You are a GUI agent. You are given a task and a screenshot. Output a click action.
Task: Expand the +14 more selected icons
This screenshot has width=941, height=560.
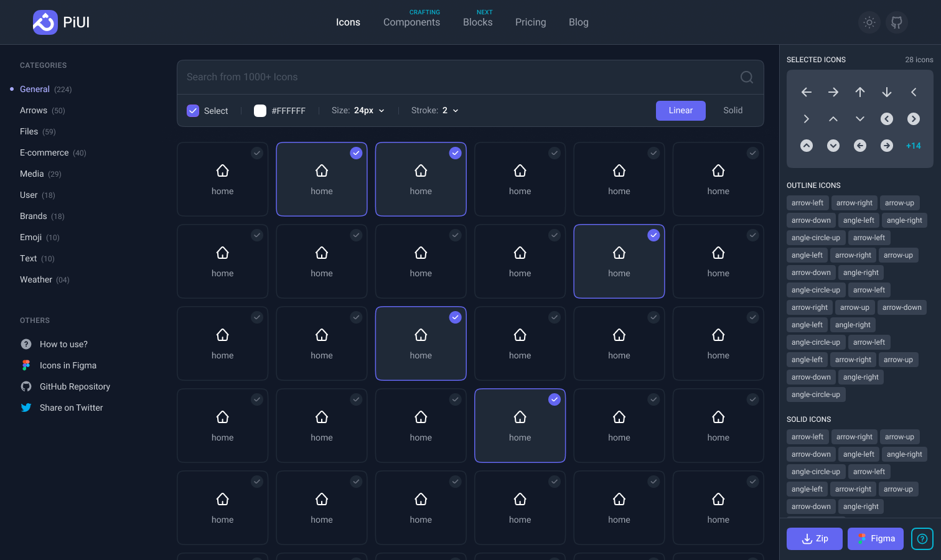coord(913,146)
